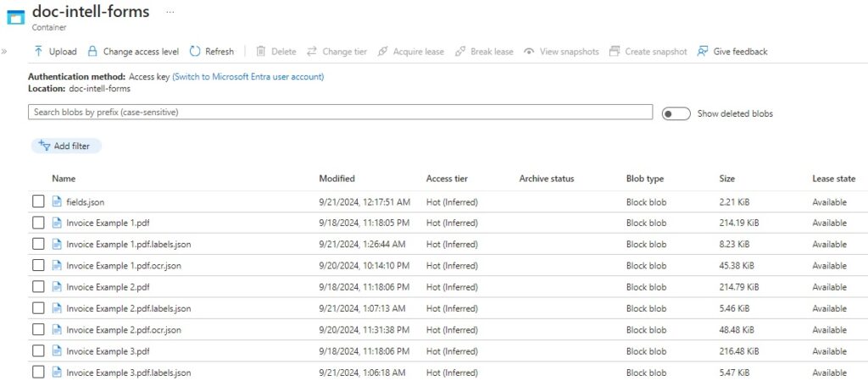Tick checkbox for Invoice Example 1.pdf.labels.json
This screenshot has height=381, width=868.
[37, 244]
